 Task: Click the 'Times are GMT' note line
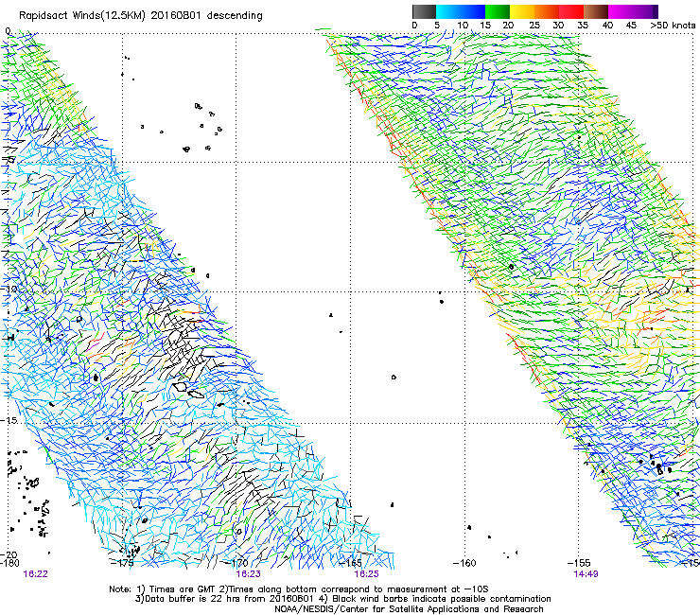299,589
